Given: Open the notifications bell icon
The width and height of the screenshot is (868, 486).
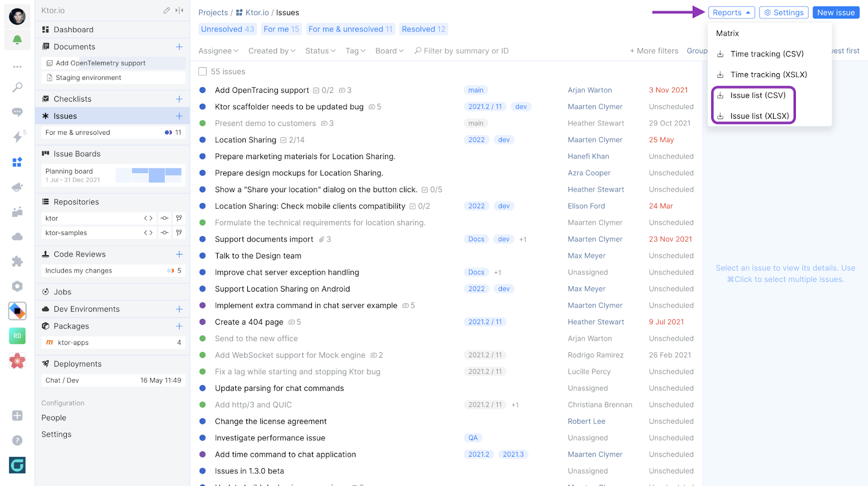Looking at the screenshot, I should [17, 40].
